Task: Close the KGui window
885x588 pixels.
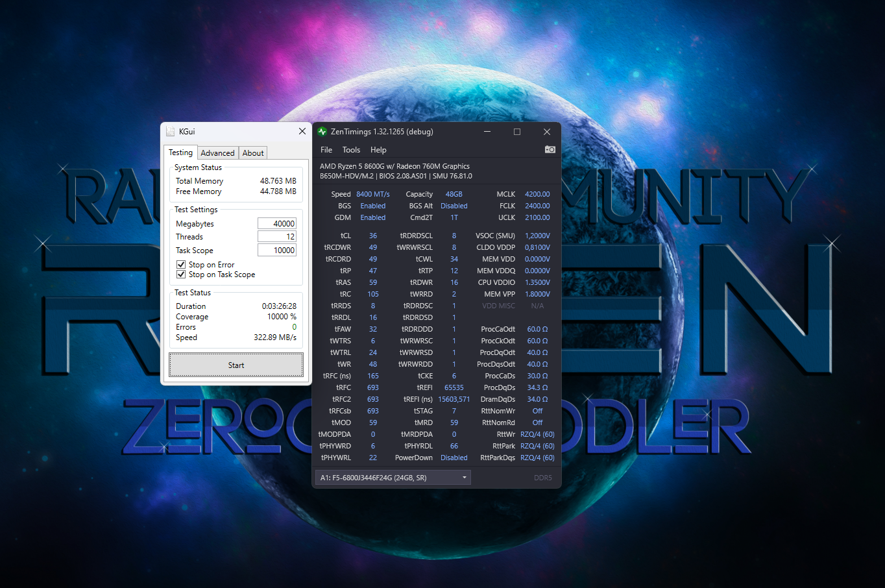Action: [302, 131]
